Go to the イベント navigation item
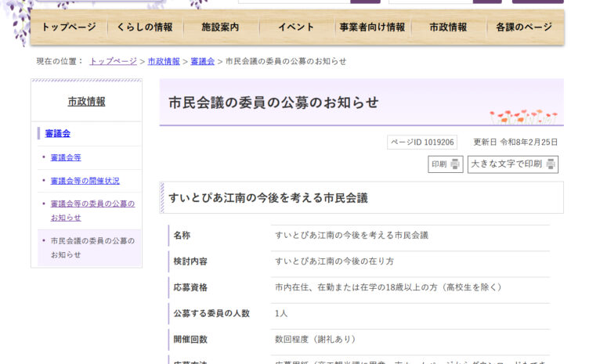 [296, 27]
